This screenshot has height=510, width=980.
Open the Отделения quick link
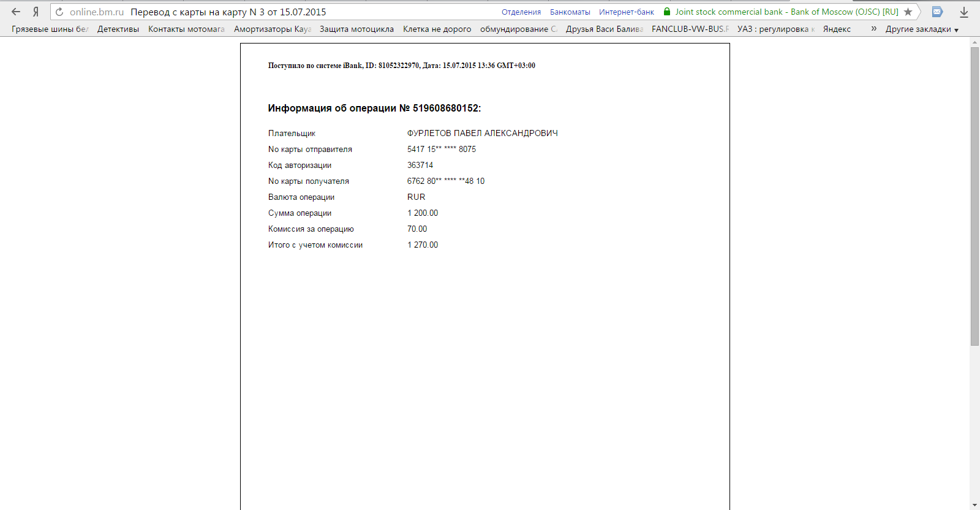click(x=521, y=12)
